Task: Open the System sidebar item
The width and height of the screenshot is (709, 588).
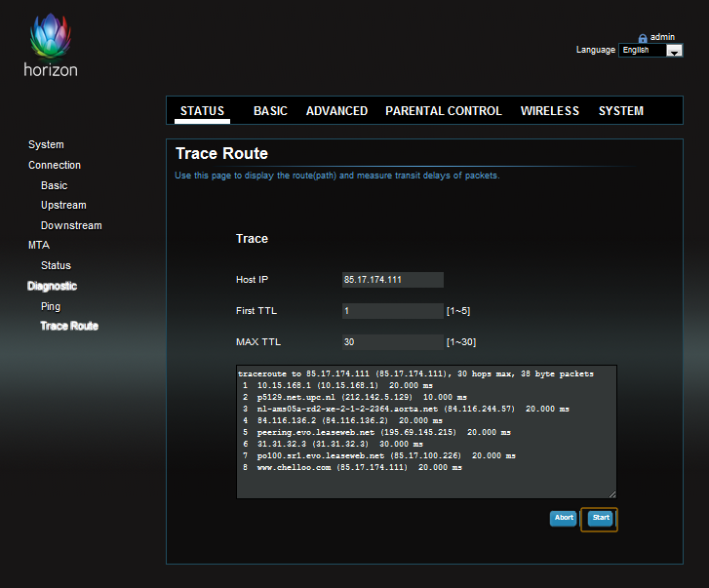Action: point(46,144)
